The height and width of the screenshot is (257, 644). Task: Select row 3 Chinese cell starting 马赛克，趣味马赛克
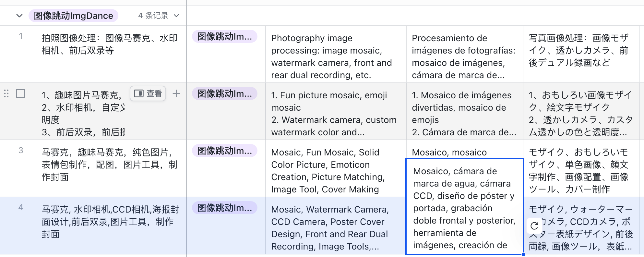(x=110, y=168)
